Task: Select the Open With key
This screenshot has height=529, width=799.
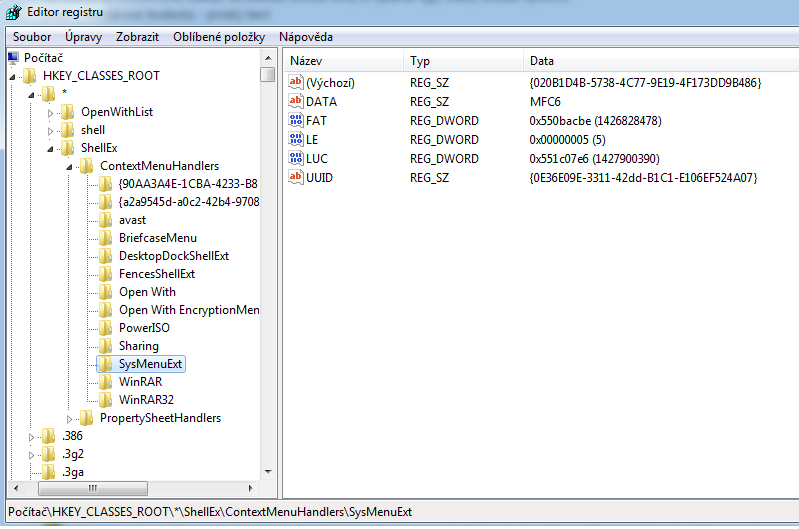Action: coord(147,292)
